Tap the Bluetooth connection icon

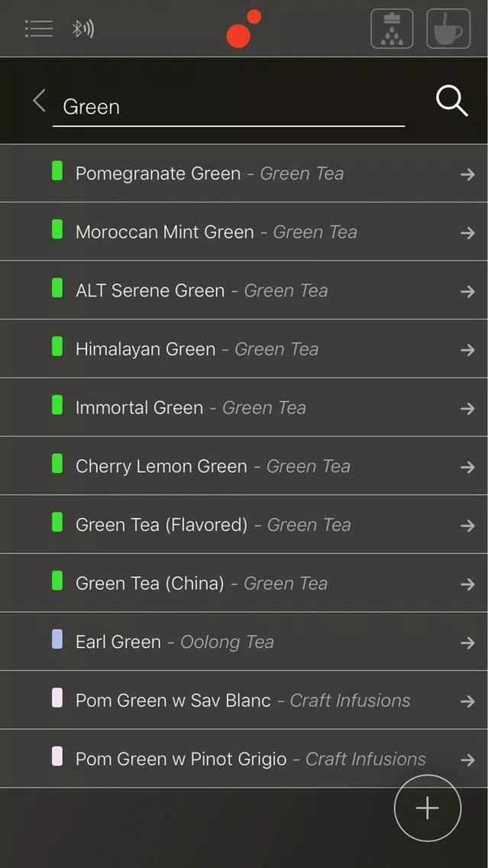(83, 29)
